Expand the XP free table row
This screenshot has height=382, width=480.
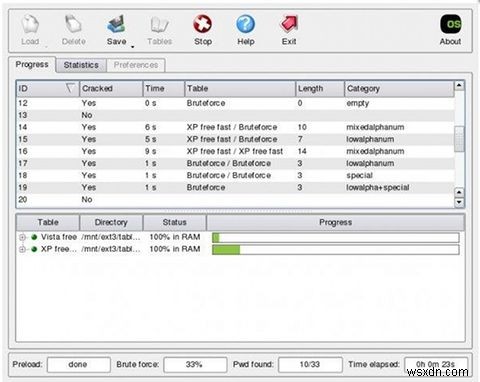[22, 249]
